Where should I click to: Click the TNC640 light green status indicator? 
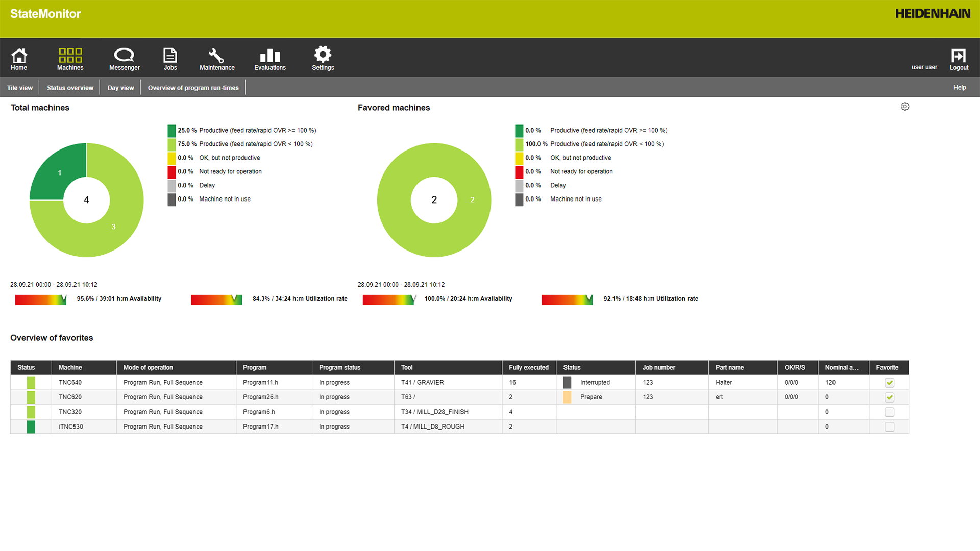click(31, 382)
